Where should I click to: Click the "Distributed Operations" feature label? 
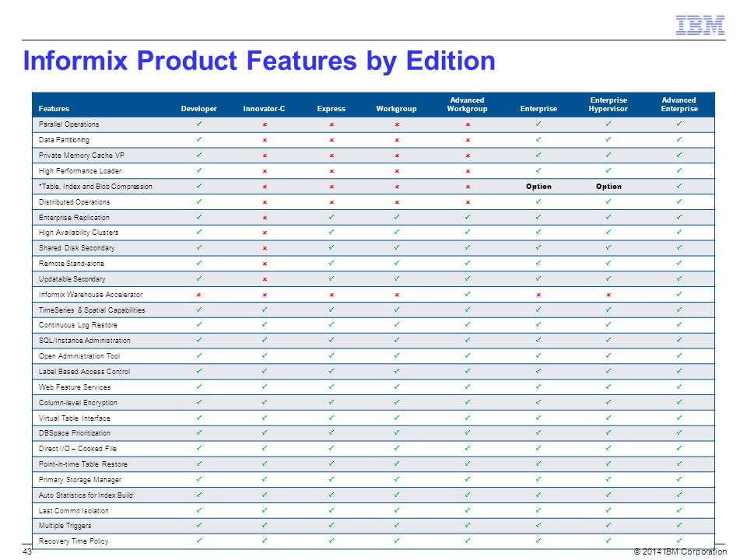click(x=75, y=202)
